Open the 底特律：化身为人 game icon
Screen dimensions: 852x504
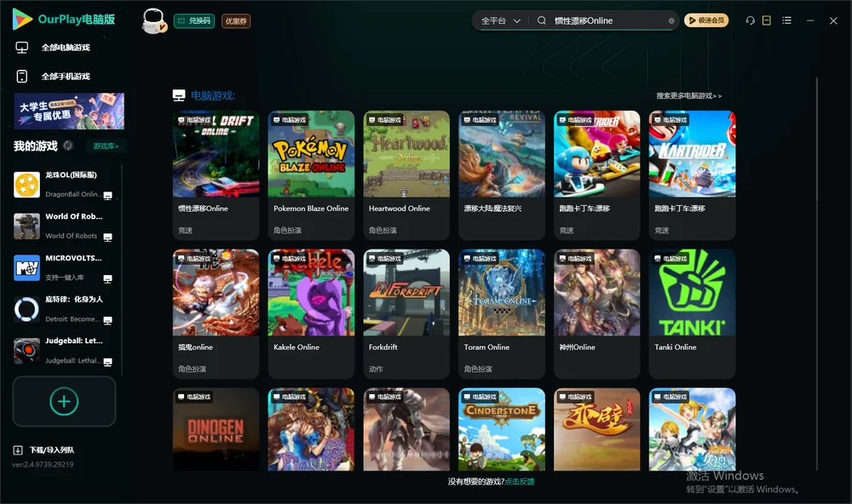pos(26,310)
